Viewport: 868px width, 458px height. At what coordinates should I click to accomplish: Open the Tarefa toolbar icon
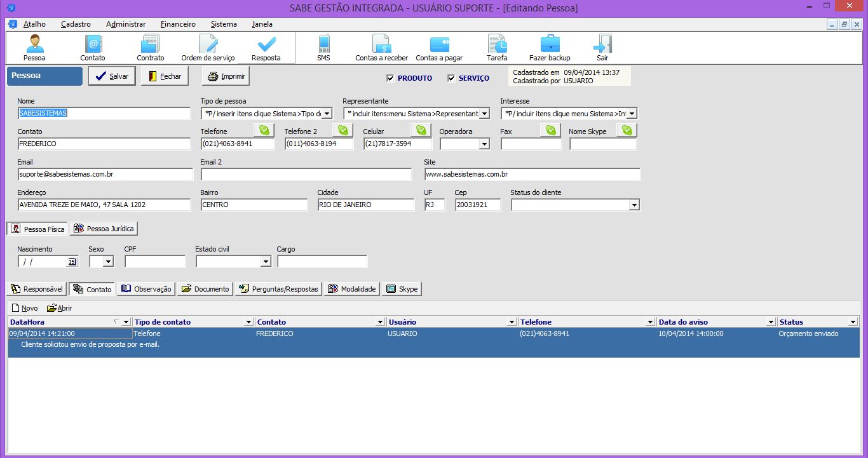(497, 48)
